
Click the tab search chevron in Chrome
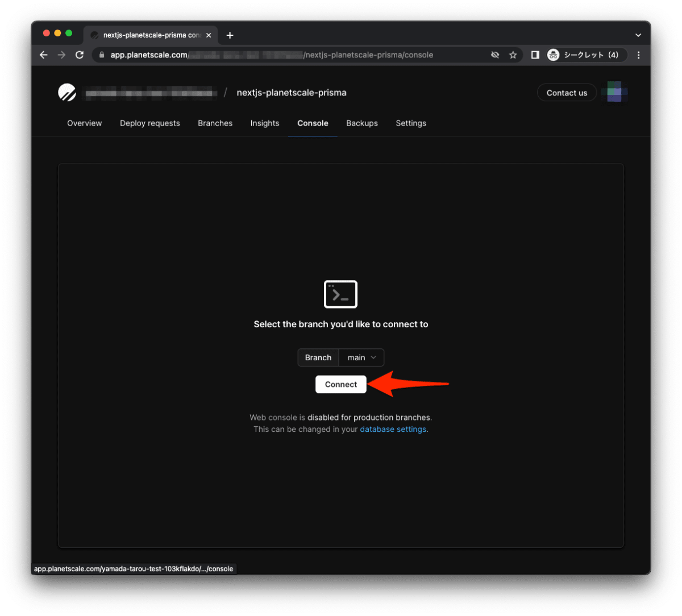click(638, 35)
